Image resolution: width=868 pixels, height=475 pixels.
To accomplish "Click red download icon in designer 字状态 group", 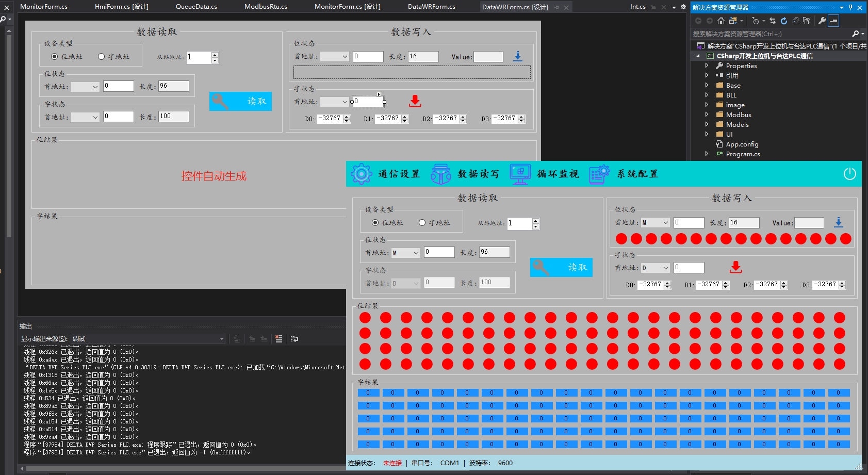I will (415, 101).
